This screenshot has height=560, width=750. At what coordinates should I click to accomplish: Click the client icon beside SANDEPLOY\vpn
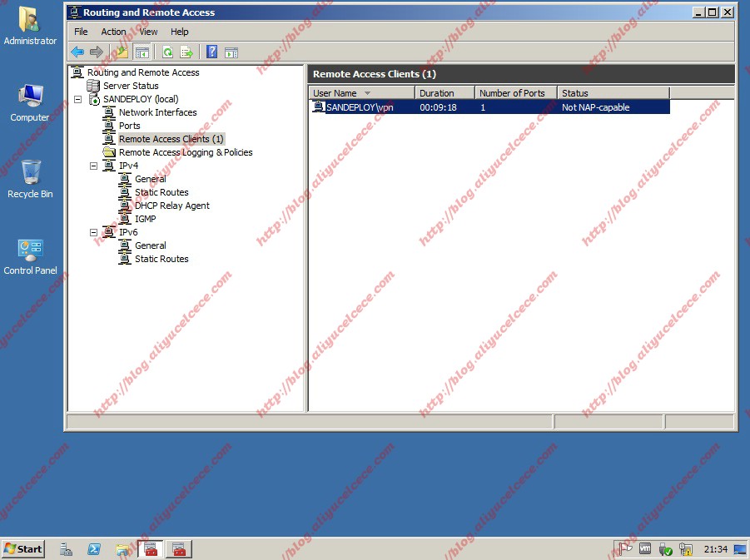[318, 107]
